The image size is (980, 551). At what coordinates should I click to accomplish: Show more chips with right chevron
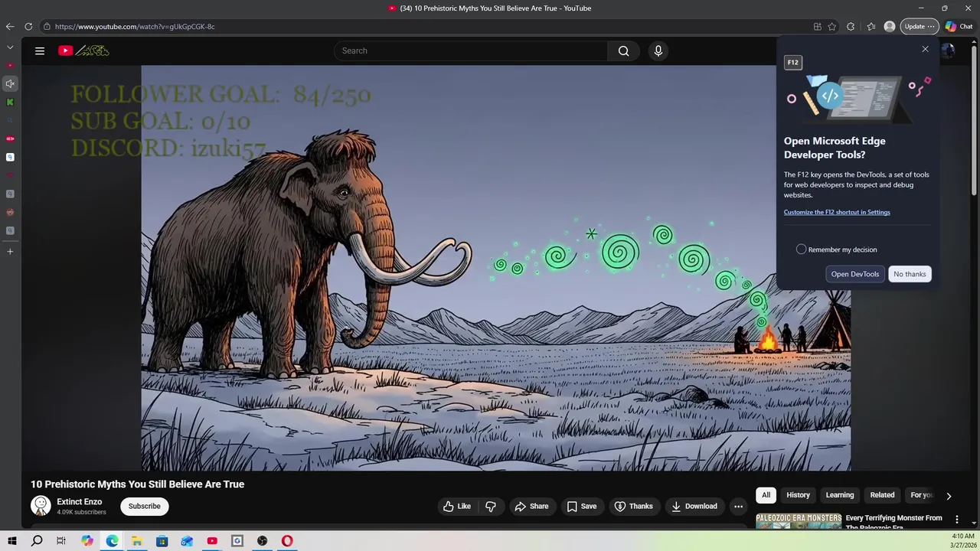coord(949,496)
